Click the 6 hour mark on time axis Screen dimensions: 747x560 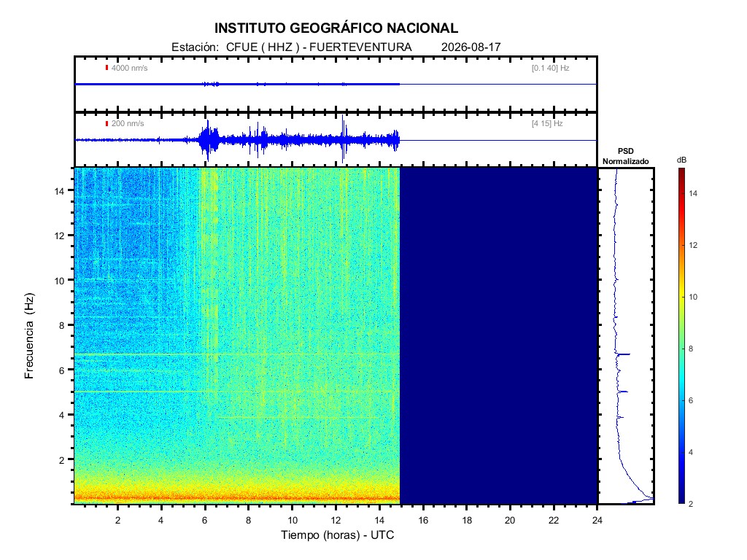pos(205,520)
